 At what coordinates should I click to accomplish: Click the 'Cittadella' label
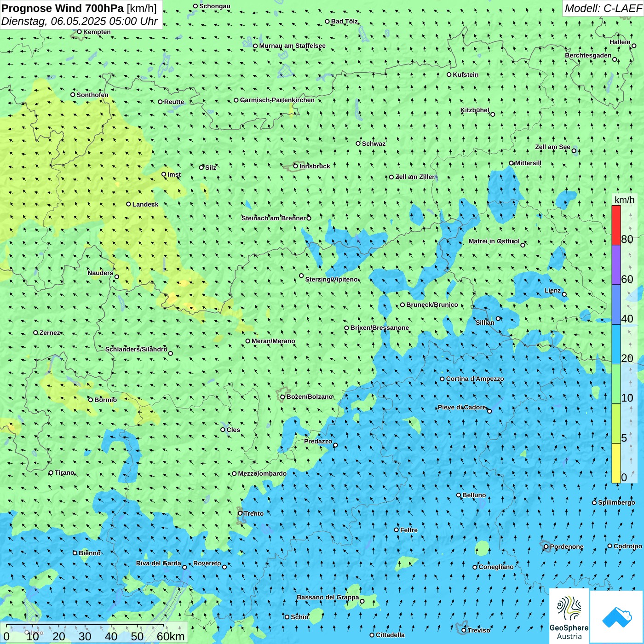pos(390,635)
